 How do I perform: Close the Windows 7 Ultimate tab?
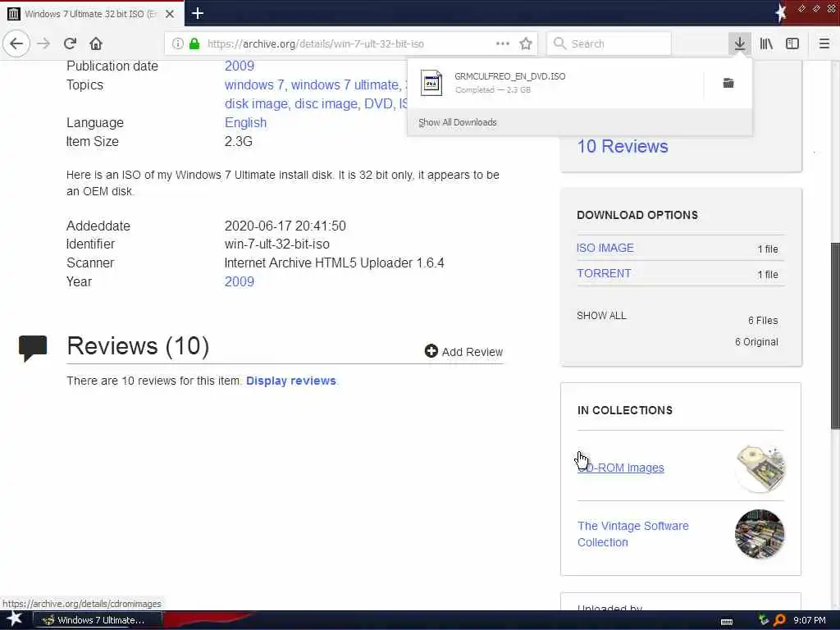pos(170,14)
